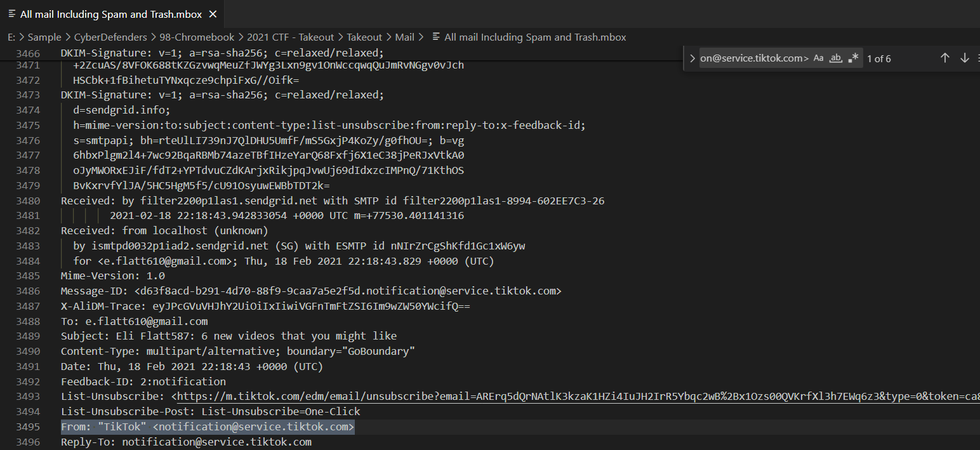Go to previous search match arrow
The height and width of the screenshot is (450, 980).
coord(944,58)
